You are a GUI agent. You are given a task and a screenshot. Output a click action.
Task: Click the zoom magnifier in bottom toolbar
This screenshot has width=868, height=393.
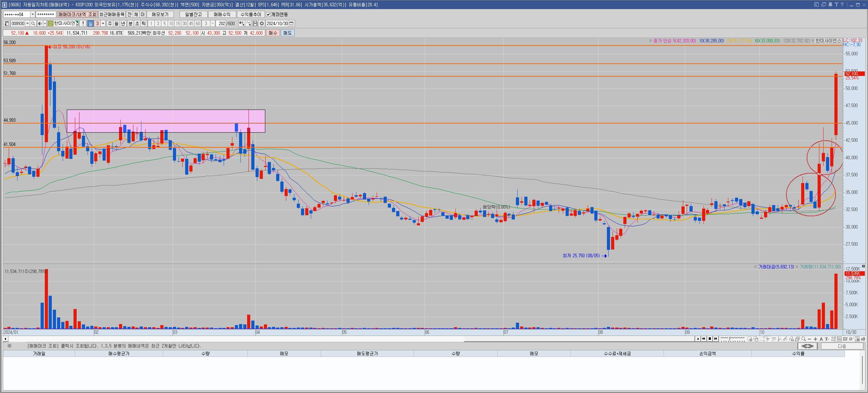[803, 339]
